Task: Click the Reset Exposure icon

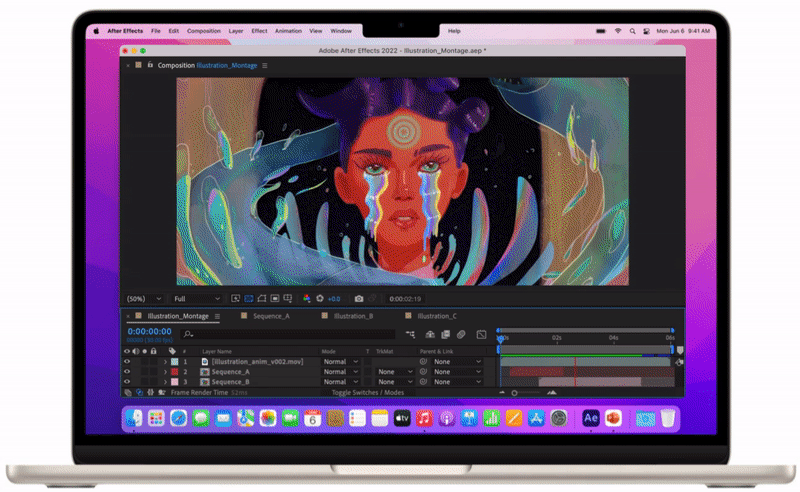Action: pyautogui.click(x=320, y=299)
